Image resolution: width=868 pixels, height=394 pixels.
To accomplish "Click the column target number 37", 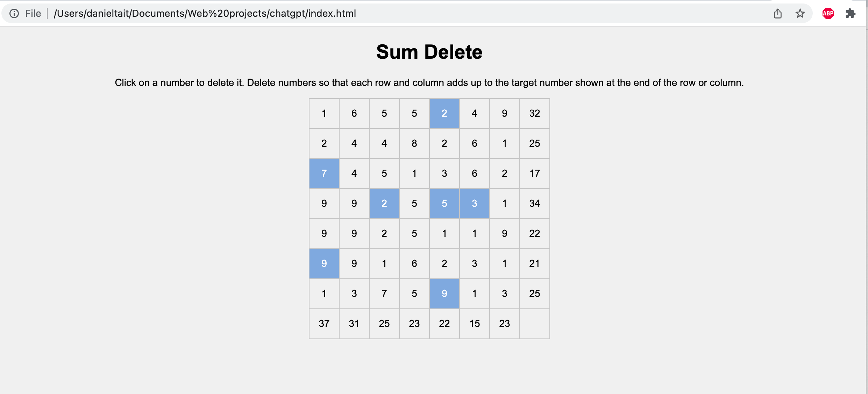I will [x=324, y=324].
